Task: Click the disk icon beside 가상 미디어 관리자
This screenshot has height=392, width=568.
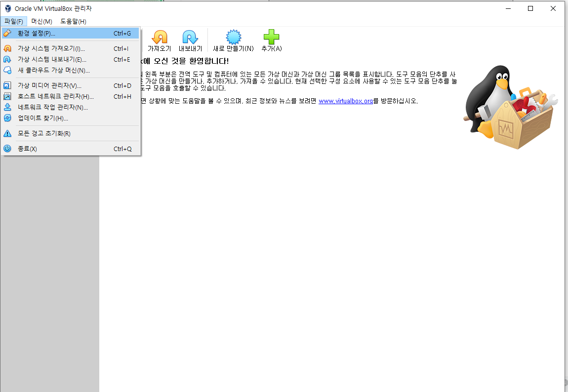Action: pyautogui.click(x=7, y=85)
